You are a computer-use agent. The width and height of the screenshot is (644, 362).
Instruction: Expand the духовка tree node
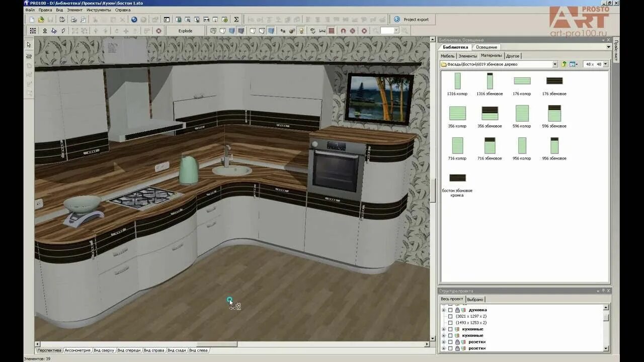coord(443,310)
